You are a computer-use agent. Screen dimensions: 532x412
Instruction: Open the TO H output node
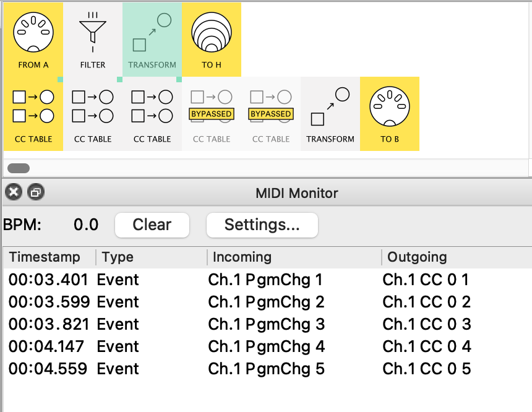point(212,39)
